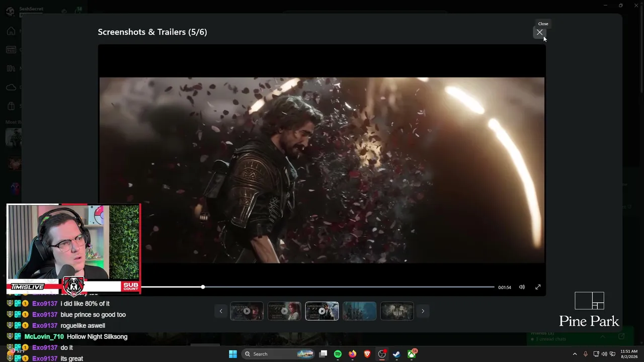Screen dimensions: 644x362
Task: Open the SeshSecret profile avatar
Action: tap(10, 11)
